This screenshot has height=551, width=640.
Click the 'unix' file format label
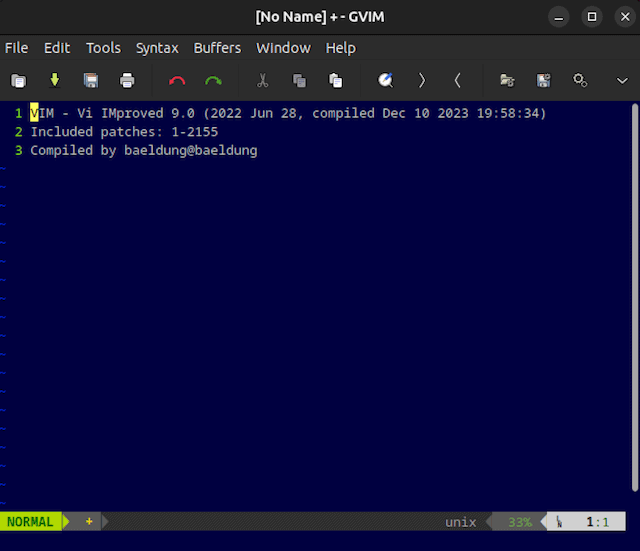[460, 522]
